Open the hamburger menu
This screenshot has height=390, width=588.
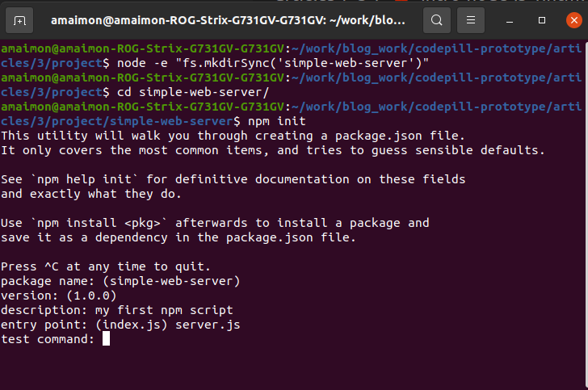tap(472, 20)
